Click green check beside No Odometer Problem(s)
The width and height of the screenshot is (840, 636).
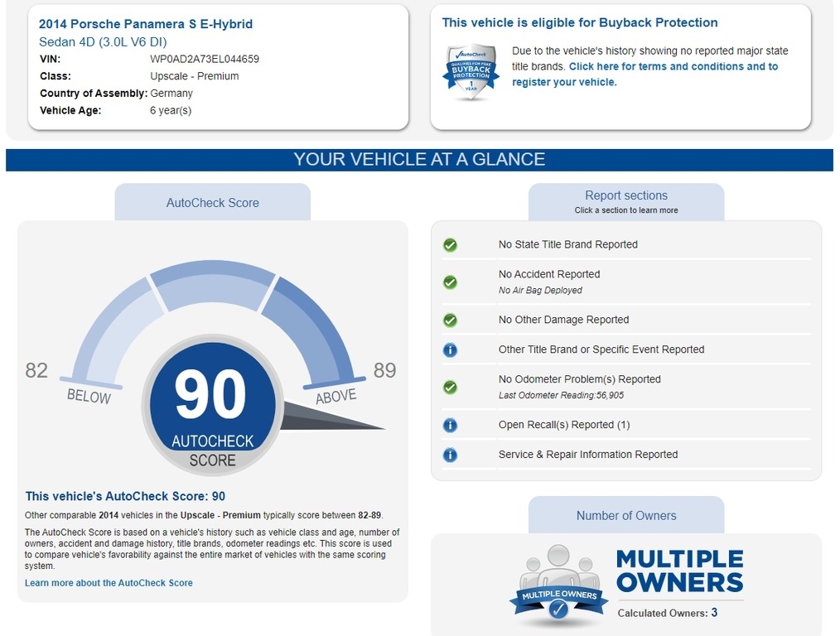[450, 387]
